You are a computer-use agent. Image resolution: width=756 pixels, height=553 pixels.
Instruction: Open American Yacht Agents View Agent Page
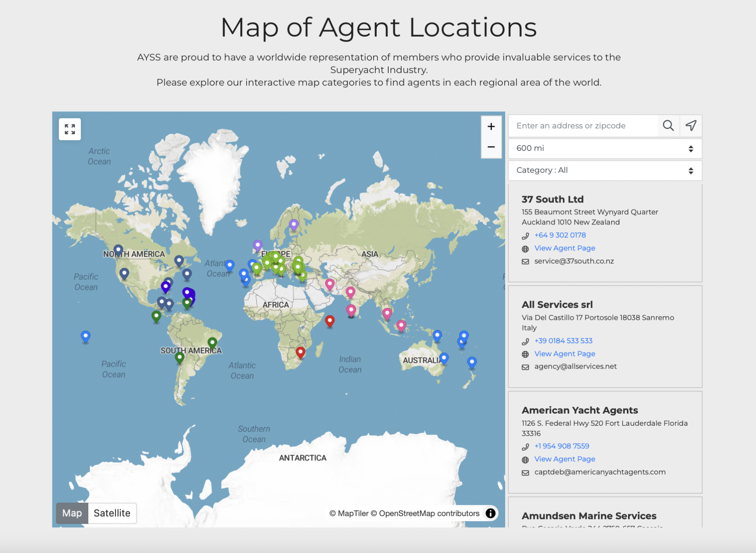coord(564,459)
